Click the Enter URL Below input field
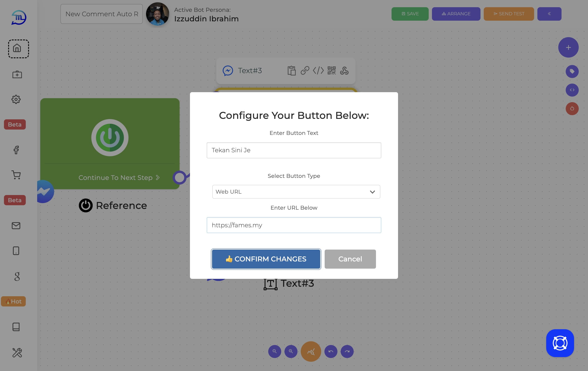The width and height of the screenshot is (588, 371). tap(294, 225)
